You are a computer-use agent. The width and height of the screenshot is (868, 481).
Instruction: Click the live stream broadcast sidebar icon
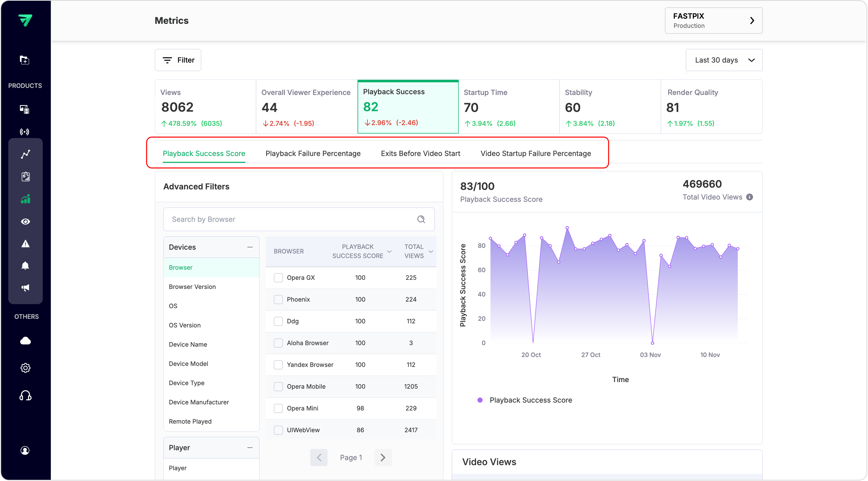tap(25, 132)
